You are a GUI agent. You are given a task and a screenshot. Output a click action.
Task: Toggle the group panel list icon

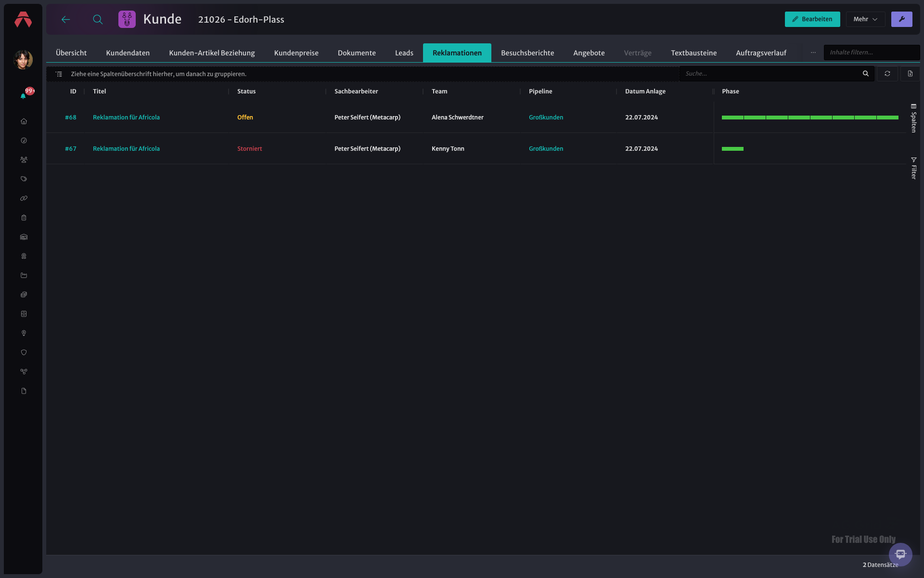59,74
